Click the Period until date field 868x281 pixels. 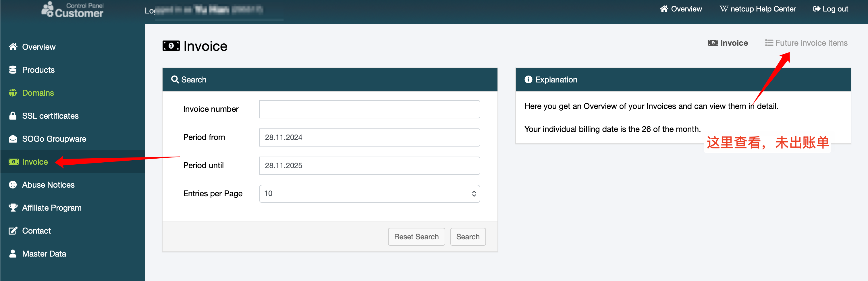tap(369, 165)
